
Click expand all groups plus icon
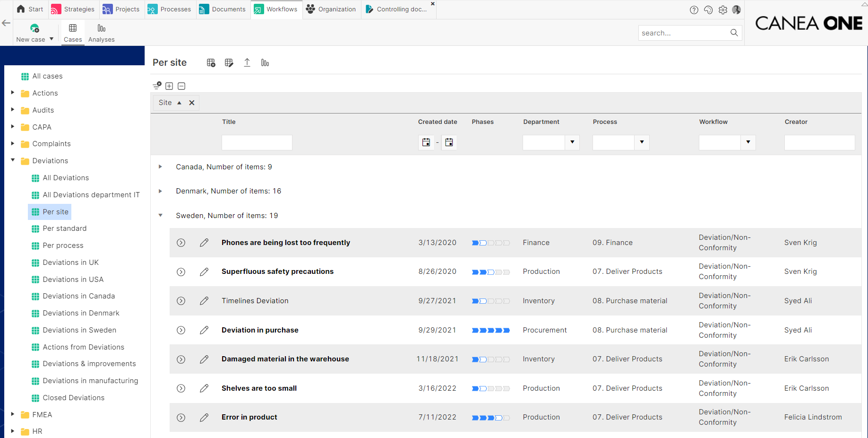click(x=169, y=86)
